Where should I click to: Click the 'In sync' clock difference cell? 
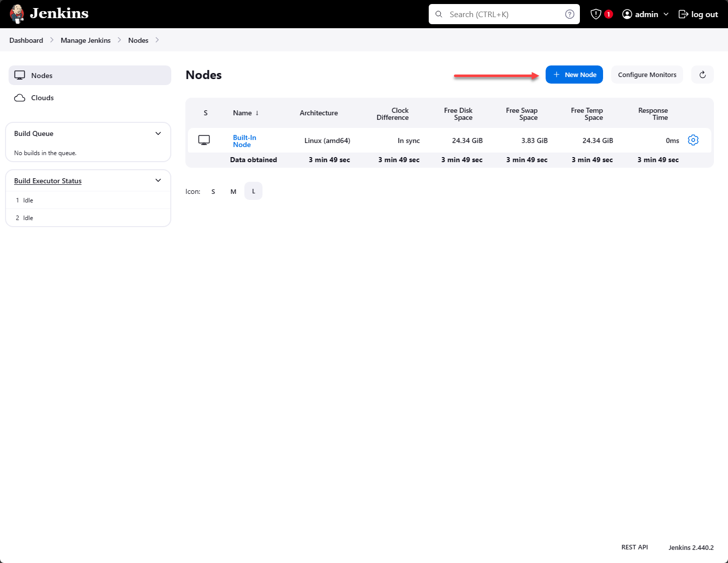409,140
